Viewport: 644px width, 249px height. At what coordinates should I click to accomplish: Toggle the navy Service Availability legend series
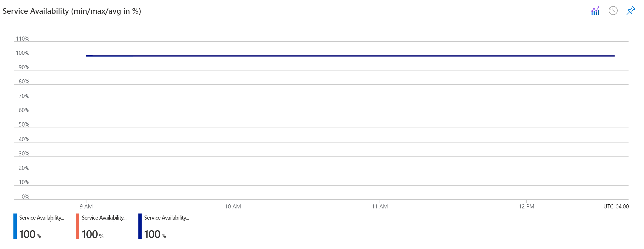(x=167, y=218)
